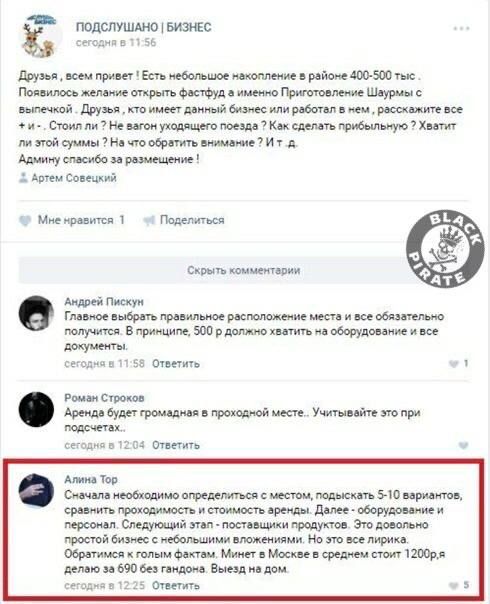The height and width of the screenshot is (604, 490).
Task: Click the person icon next to Артем Совецкий
Action: pos(23,178)
